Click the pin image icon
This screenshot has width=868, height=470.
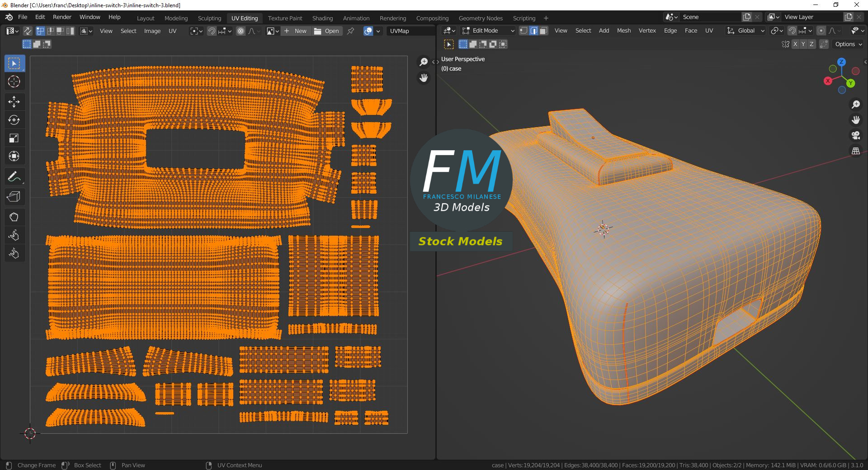[x=350, y=31]
